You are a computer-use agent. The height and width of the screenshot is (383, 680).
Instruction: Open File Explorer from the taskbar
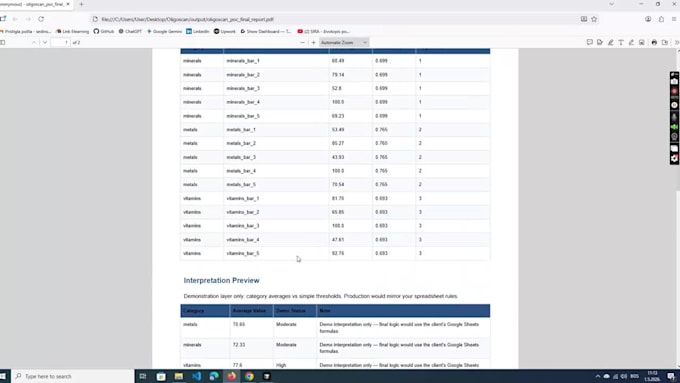coord(179,376)
